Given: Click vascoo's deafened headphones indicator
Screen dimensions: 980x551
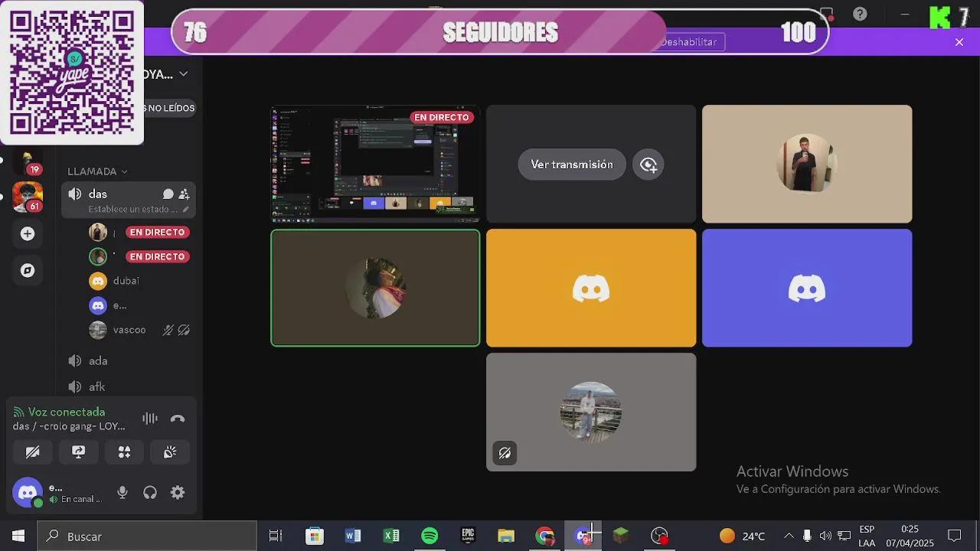Looking at the screenshot, I should click(x=183, y=330).
